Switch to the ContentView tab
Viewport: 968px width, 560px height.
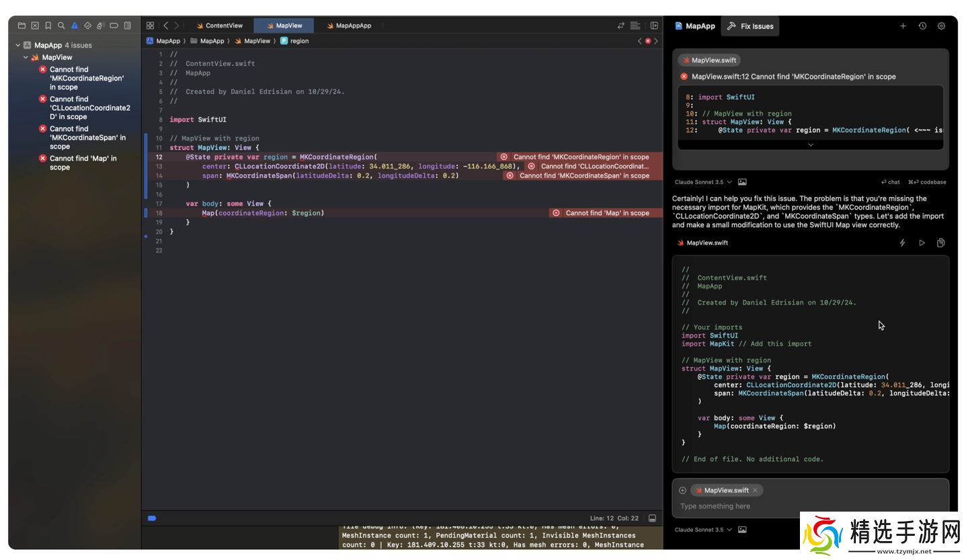(219, 26)
